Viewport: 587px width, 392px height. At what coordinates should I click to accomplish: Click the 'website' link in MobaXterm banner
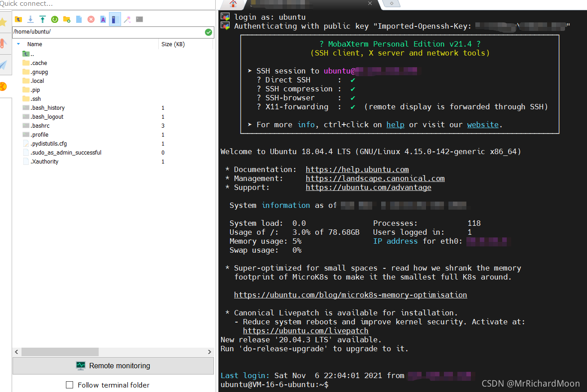[483, 125]
